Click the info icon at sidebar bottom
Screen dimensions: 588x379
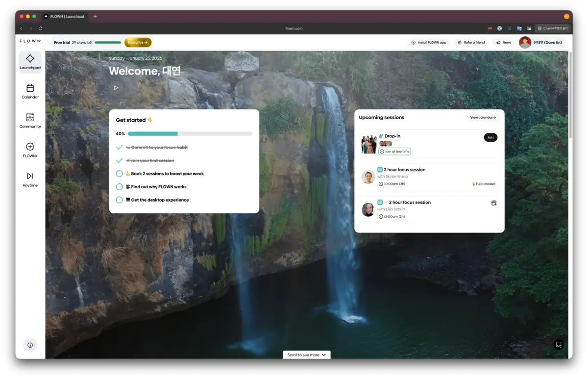tap(30, 345)
